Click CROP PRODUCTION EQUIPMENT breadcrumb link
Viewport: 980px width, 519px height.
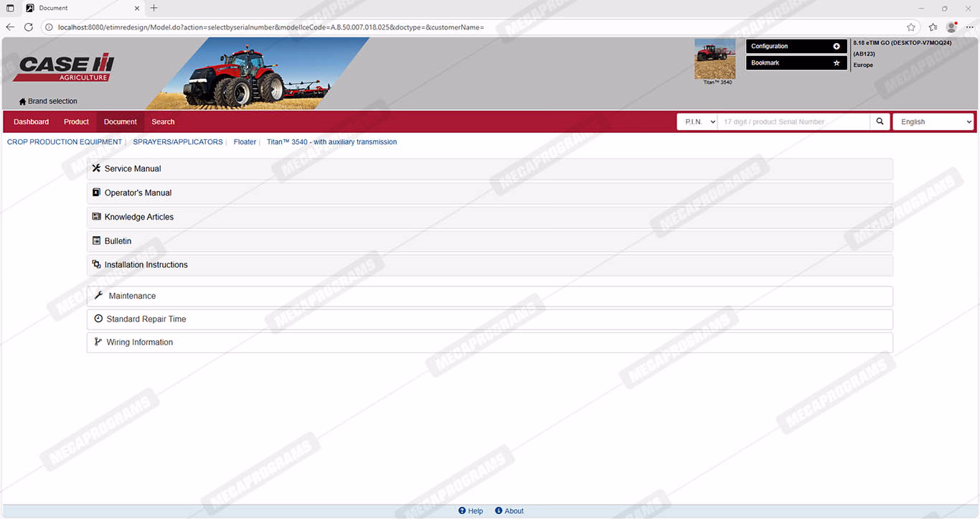point(65,142)
